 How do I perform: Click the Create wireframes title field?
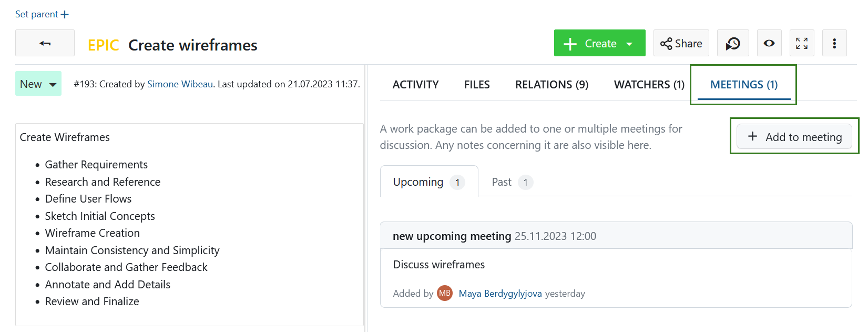pos(192,45)
